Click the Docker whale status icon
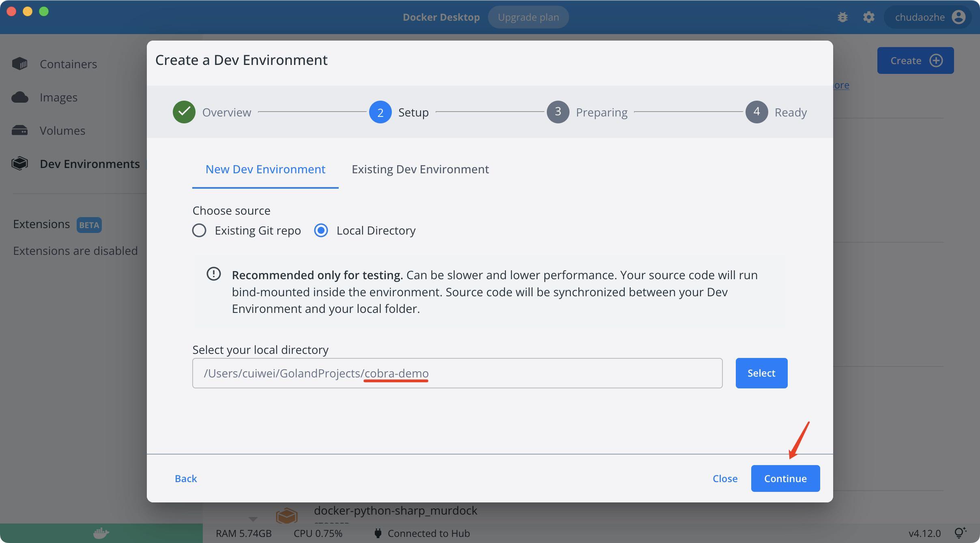Screen dimensions: 980x543 101,533
